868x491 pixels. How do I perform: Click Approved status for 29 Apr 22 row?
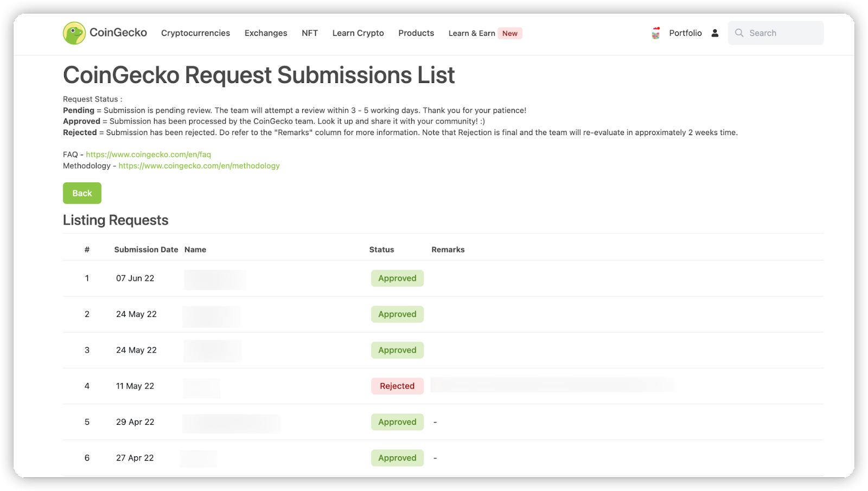point(397,422)
